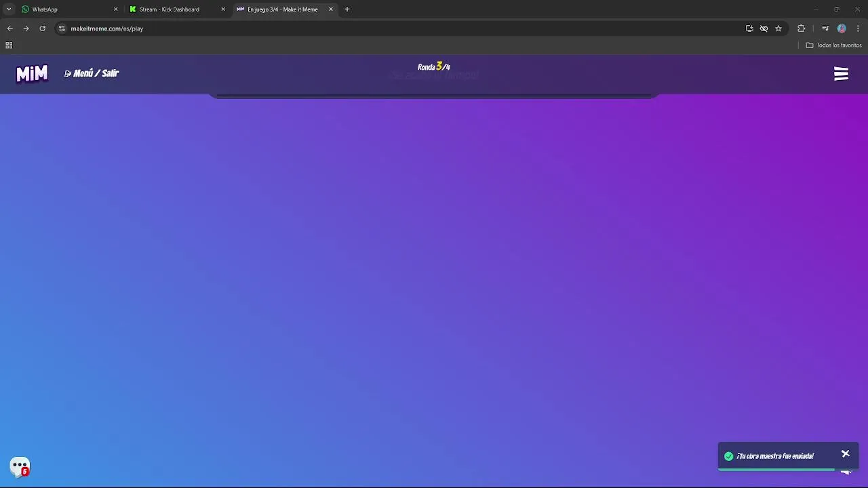
Task: Open the chat bubble with 5 notifications
Action: [x=20, y=467]
